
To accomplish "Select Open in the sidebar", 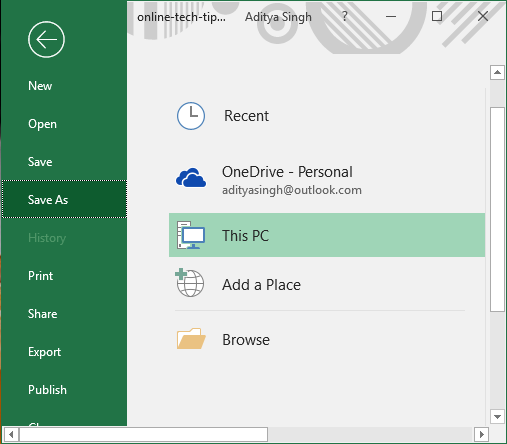I will (x=42, y=124).
